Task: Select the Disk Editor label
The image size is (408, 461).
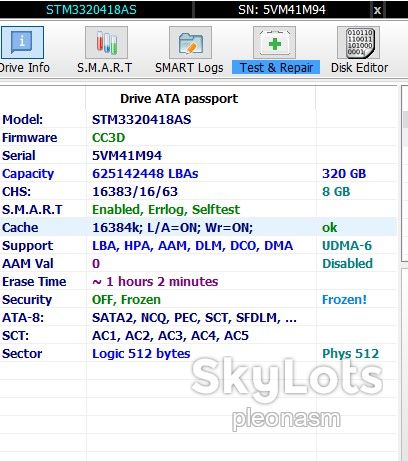Action: tap(359, 68)
